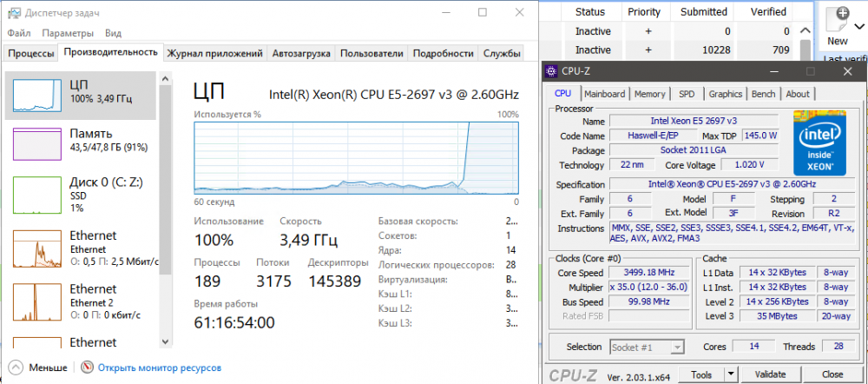Expand the chevron next to New
This screenshot has height=384, width=868.
pyautogui.click(x=859, y=26)
